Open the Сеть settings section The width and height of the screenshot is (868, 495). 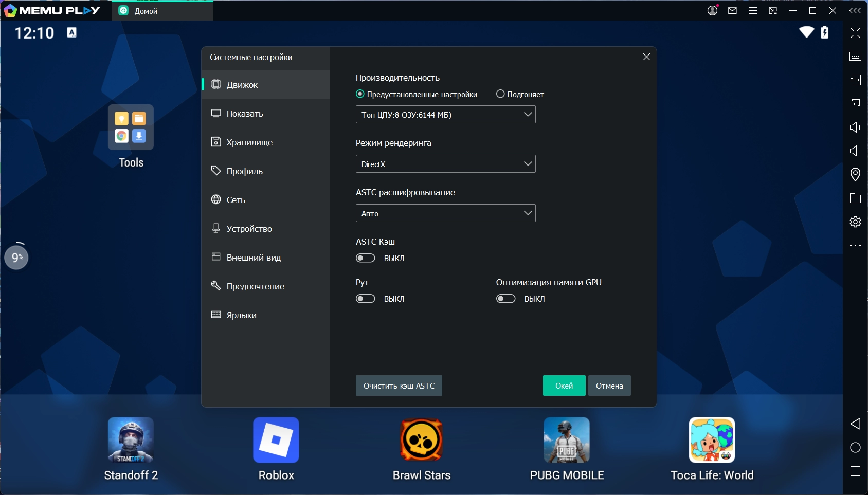266,200
